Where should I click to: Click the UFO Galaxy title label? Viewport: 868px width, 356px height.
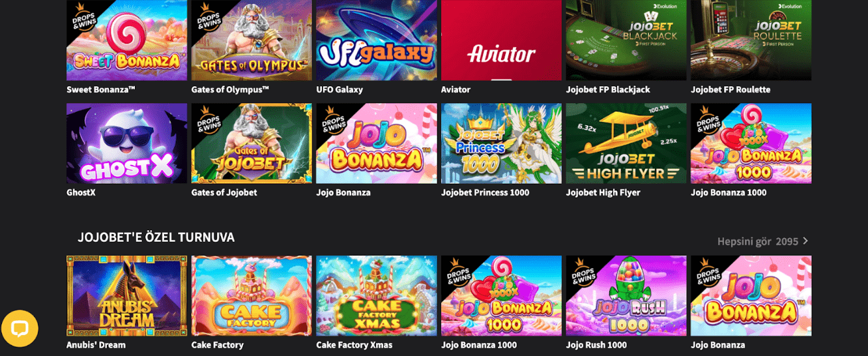pos(340,90)
